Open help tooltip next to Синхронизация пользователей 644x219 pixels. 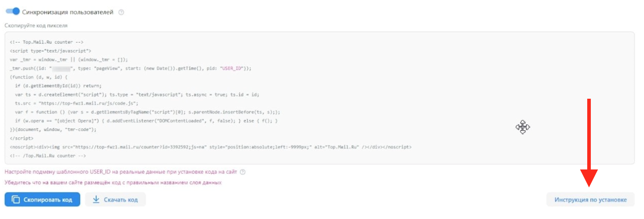(121, 12)
